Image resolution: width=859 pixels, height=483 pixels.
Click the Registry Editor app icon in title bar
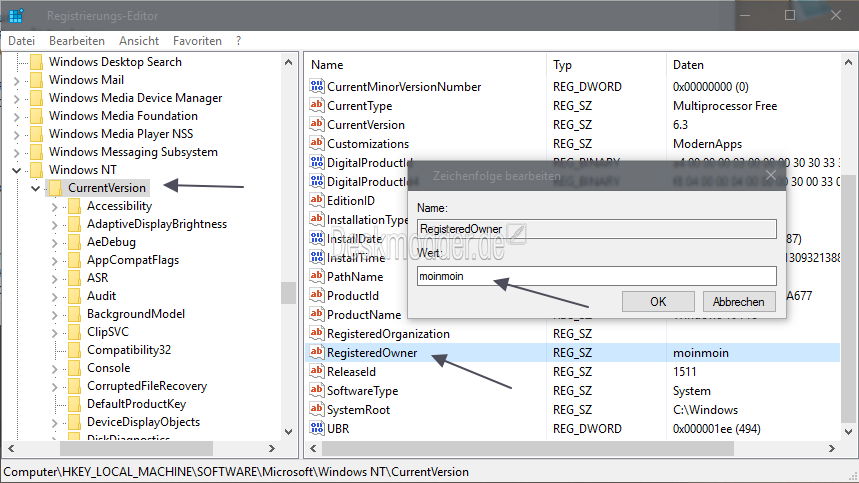point(16,16)
